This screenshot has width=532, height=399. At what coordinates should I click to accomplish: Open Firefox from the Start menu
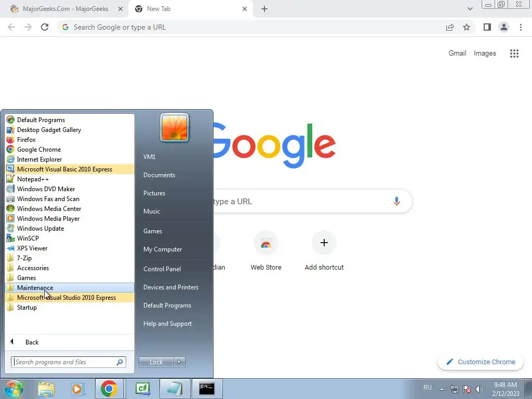[70, 139]
